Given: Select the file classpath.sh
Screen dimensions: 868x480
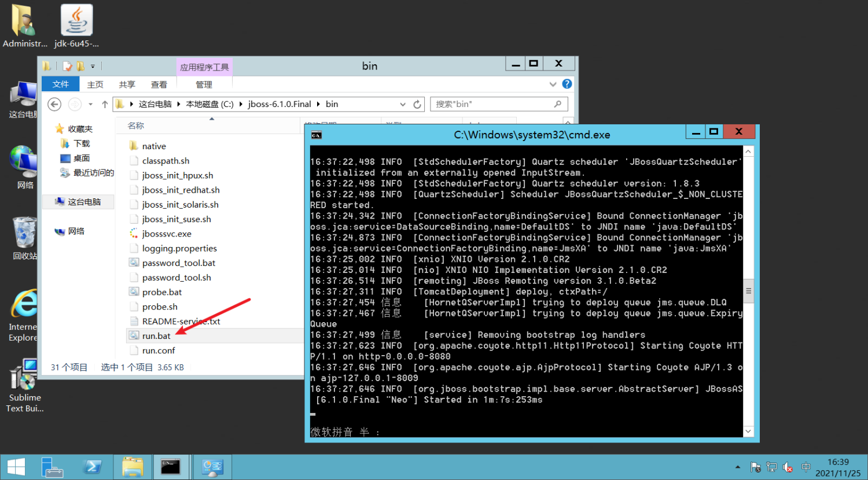Looking at the screenshot, I should [x=165, y=161].
